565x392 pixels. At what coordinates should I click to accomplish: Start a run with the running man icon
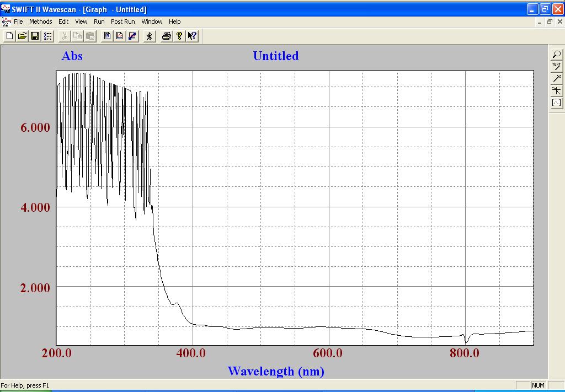click(x=150, y=36)
